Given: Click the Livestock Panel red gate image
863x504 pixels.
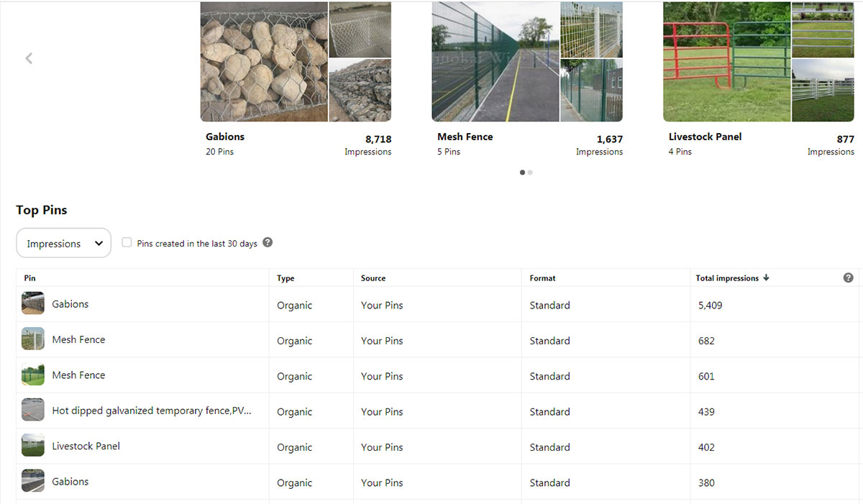Looking at the screenshot, I should 726,61.
